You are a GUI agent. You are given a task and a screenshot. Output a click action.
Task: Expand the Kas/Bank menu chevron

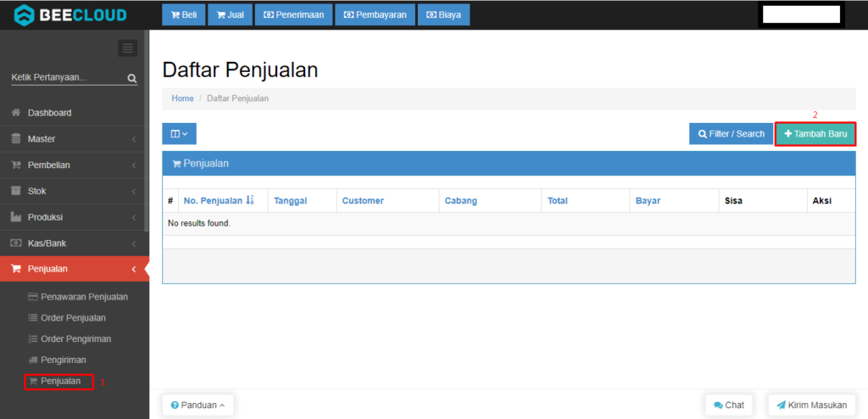point(134,243)
